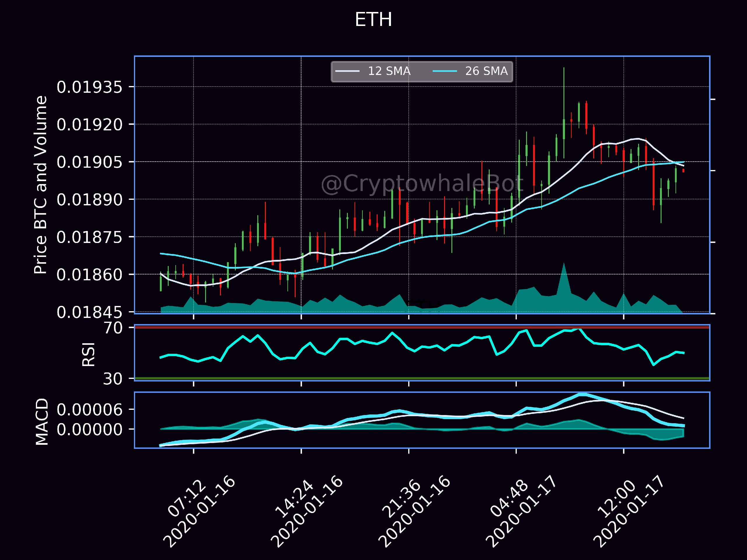The image size is (747, 560).
Task: Click the 0.01845 price axis label
Action: pos(90,312)
